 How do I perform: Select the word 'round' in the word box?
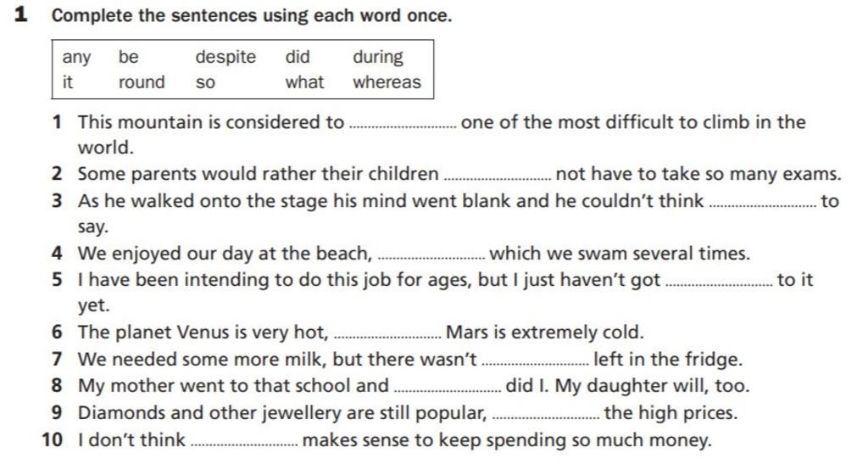(x=142, y=82)
